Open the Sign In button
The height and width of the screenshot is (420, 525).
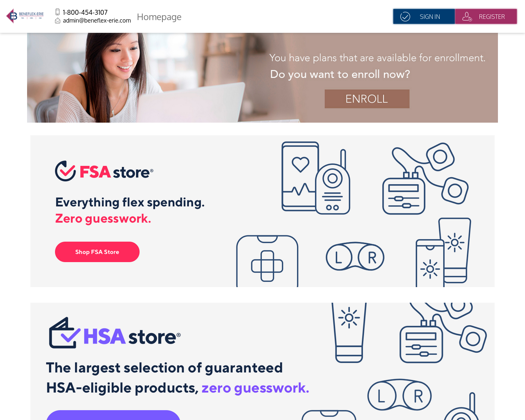pos(424,16)
